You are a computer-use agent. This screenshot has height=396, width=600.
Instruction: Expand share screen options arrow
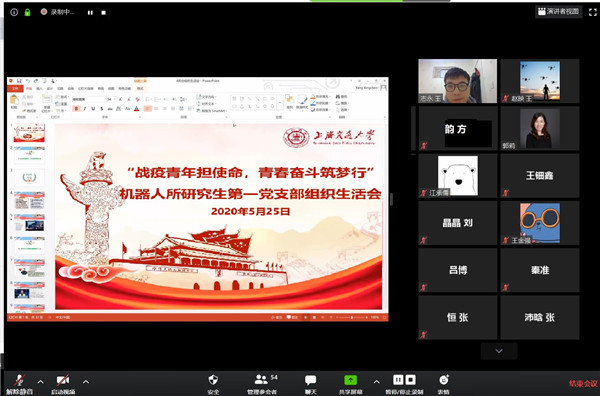[377, 381]
